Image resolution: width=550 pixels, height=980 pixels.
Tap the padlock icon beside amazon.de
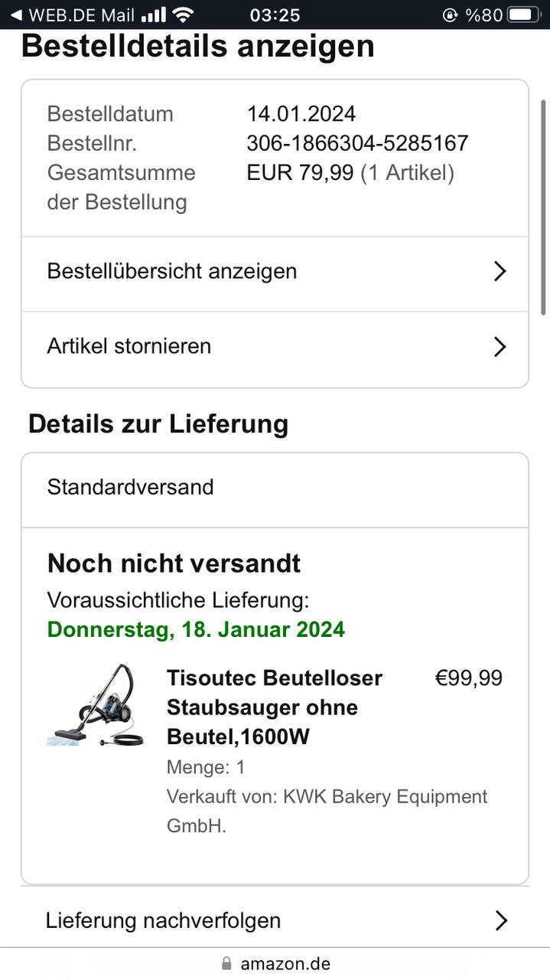pyautogui.click(x=226, y=963)
